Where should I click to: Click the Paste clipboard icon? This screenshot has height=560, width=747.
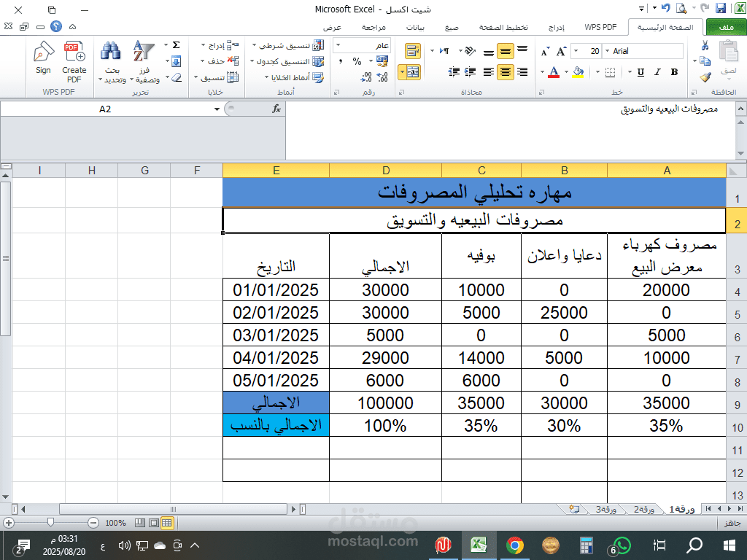(x=729, y=52)
